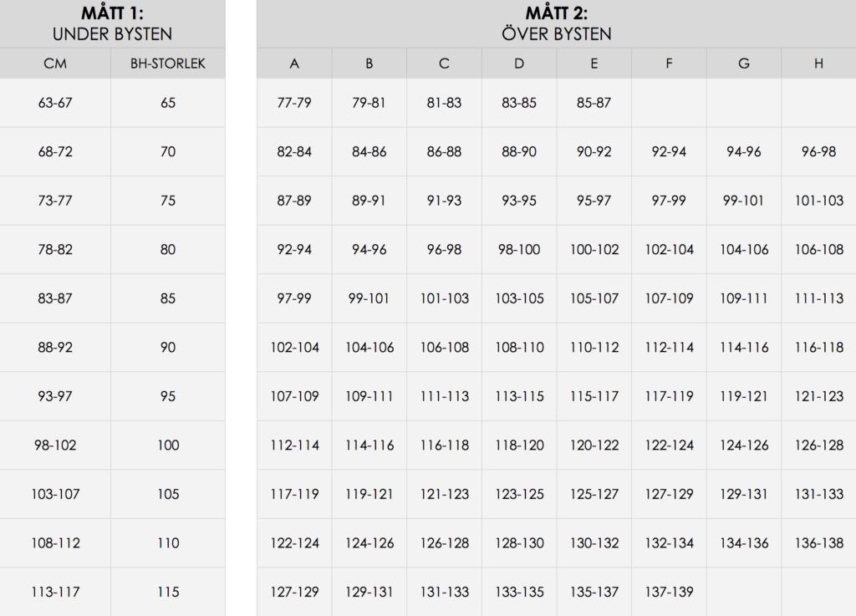Pick bra size 115 cell
The image size is (856, 616).
click(168, 592)
